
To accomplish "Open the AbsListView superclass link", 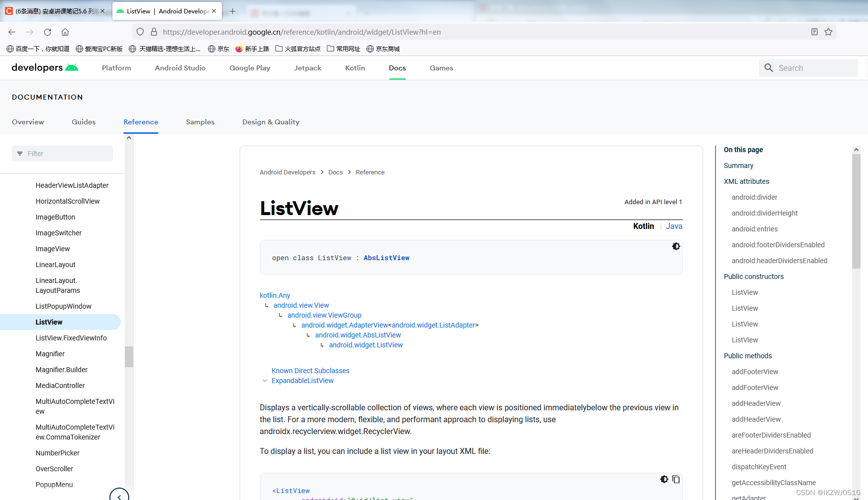I will coord(386,258).
